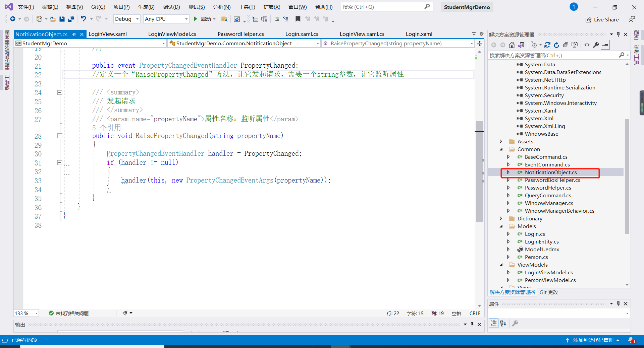Screen dimensions: 644x348
Task: Select the View Code icon in Solution Explorer
Action: pos(587,45)
